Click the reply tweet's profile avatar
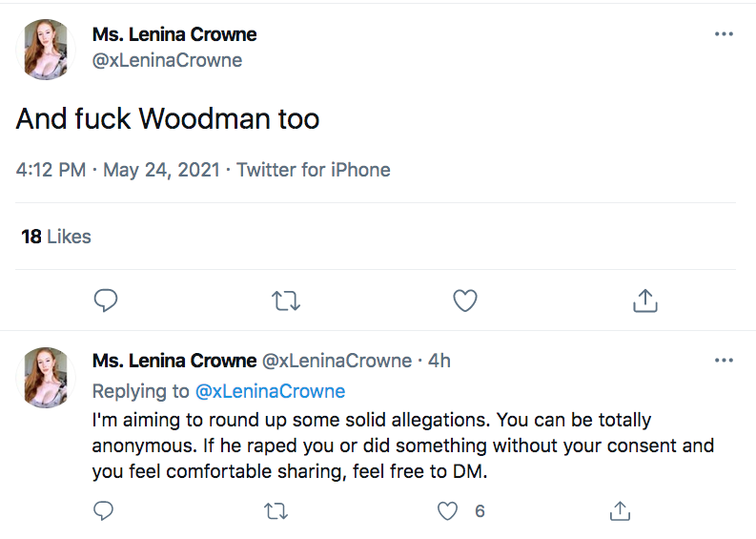This screenshot has height=539, width=756. [46, 377]
